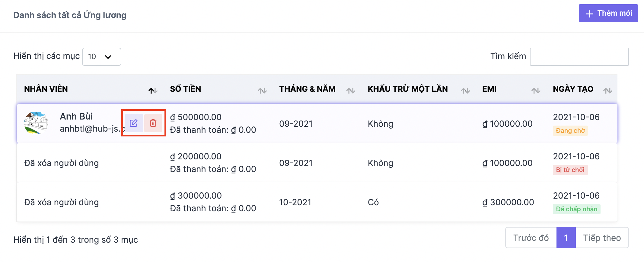Click the Đang chờ status badge
The height and width of the screenshot is (262, 644).
[570, 131]
